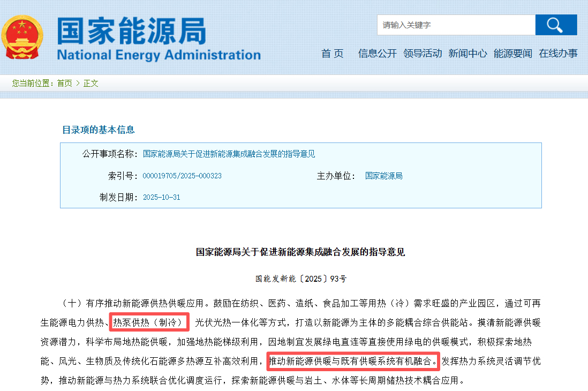Image resolution: width=588 pixels, height=391 pixels.
Task: Open the 新闻中心 menu
Action: click(x=467, y=53)
